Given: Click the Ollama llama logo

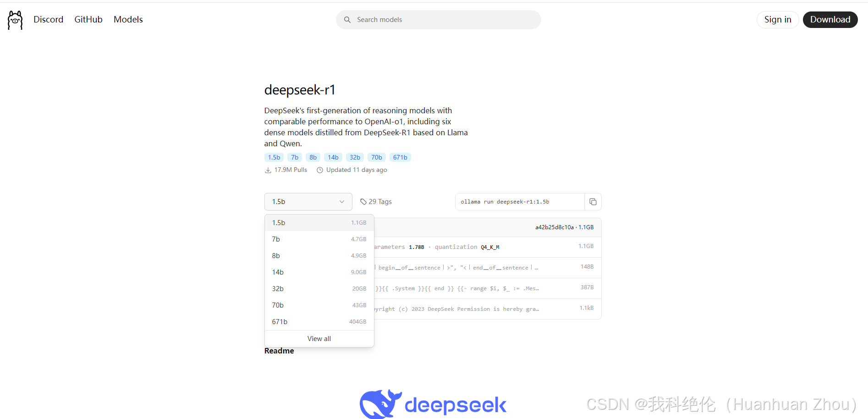Looking at the screenshot, I should click(15, 20).
